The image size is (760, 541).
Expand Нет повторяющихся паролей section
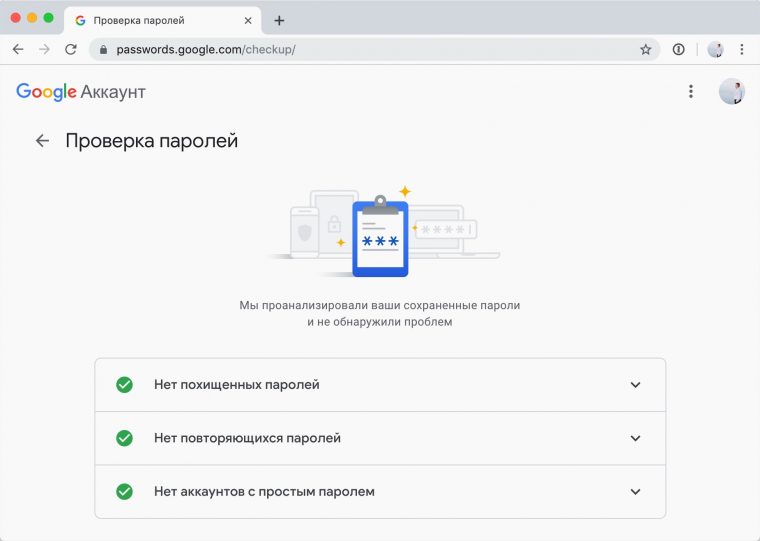tap(380, 438)
